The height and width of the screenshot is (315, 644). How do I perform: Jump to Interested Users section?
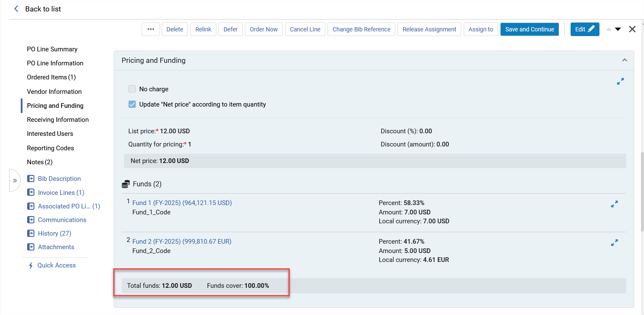tap(50, 134)
